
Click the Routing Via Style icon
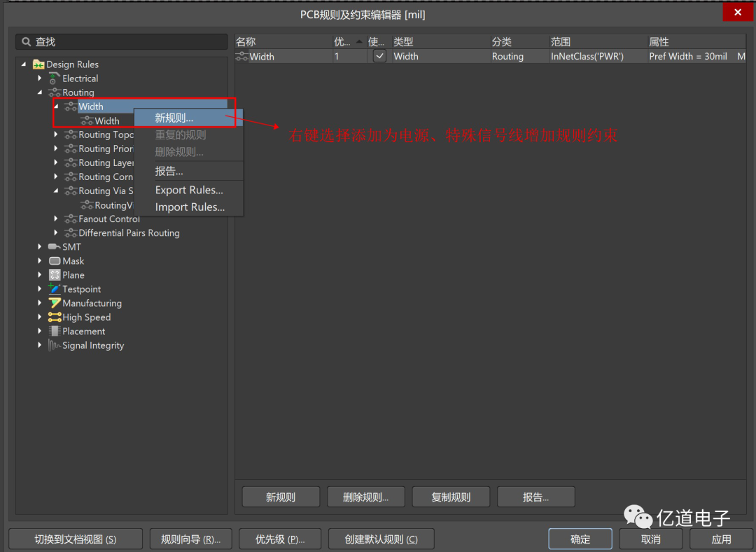pos(71,191)
